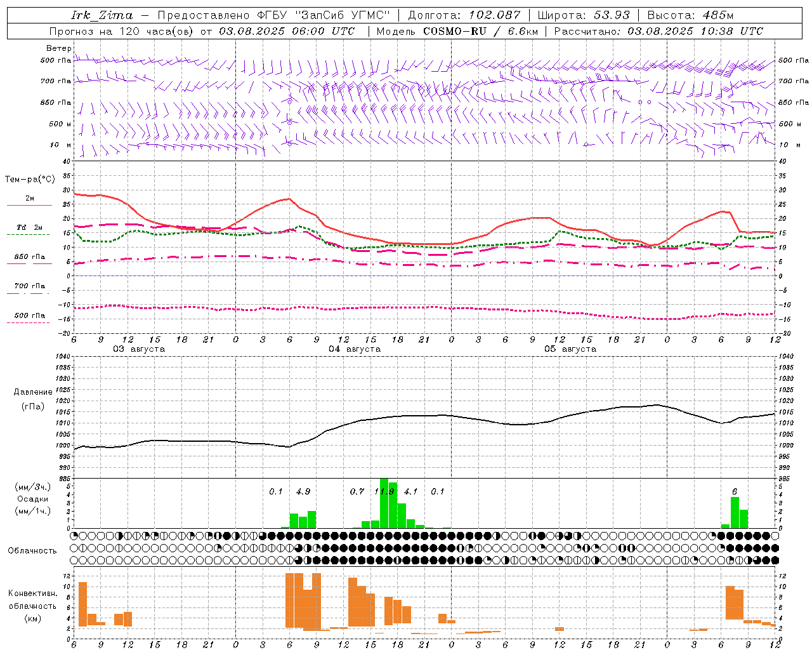Click the precipitation total "4.9"
Screen dimensions: 812x650
[303, 491]
